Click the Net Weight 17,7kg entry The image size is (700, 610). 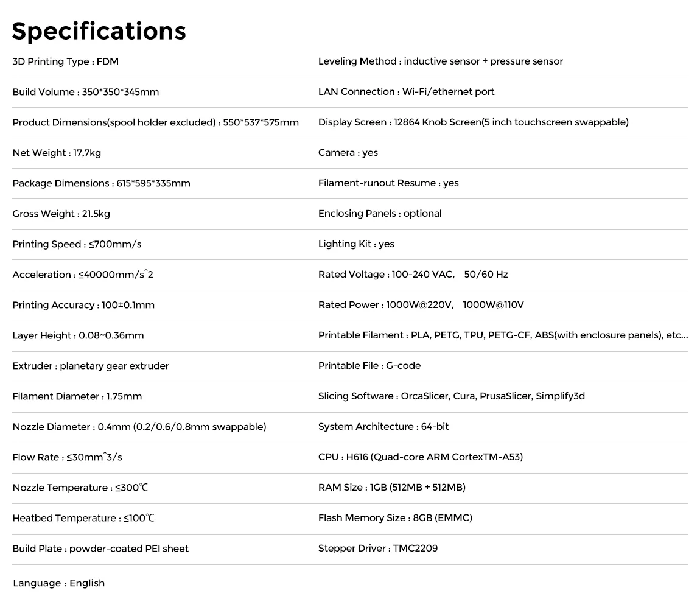pos(57,153)
